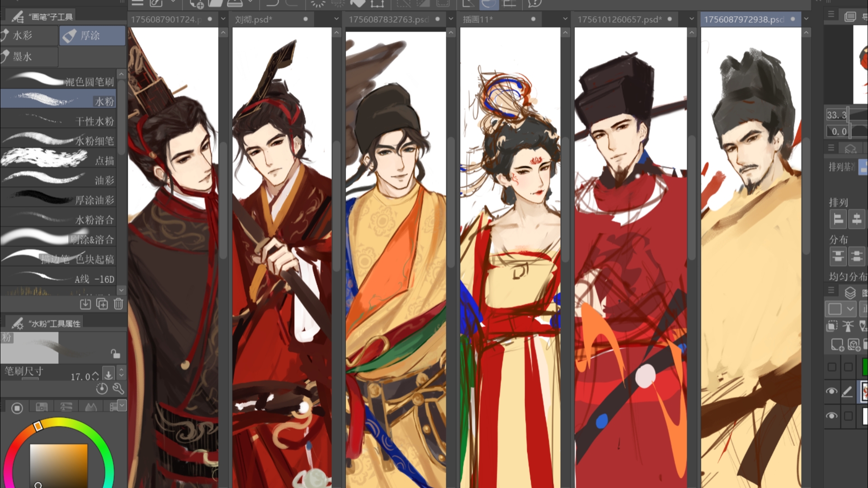
Task: Pick a color in the saturation square
Action: pyautogui.click(x=59, y=465)
